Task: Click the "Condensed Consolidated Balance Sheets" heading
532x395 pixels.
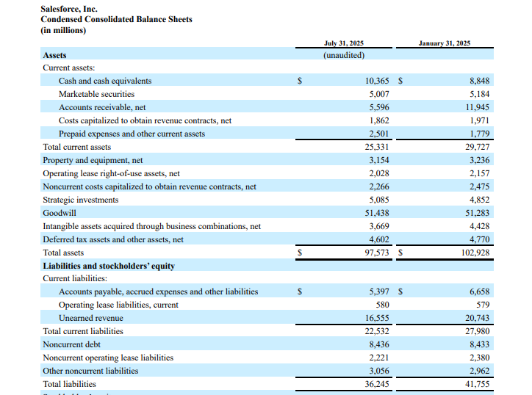Action: 116,19
